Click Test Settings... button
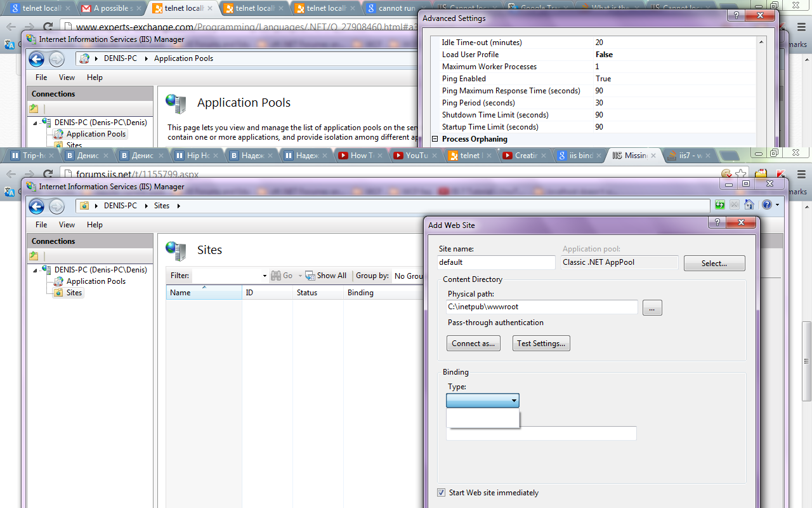 [541, 344]
